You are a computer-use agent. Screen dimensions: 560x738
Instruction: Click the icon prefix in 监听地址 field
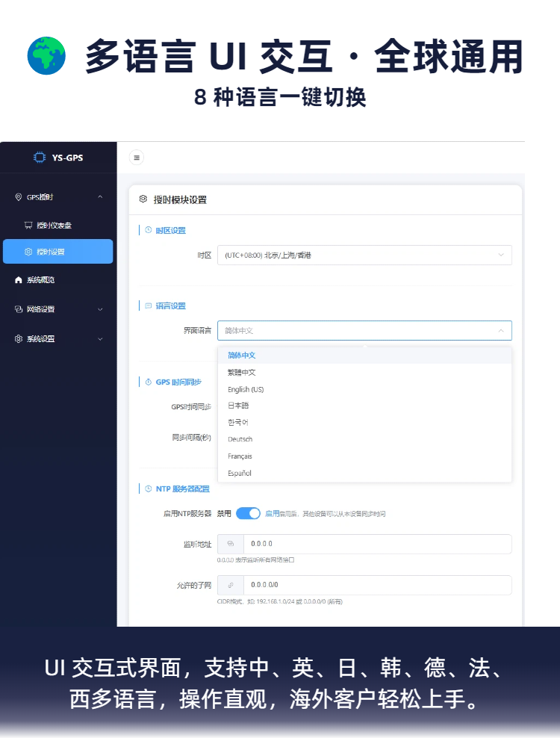point(231,544)
